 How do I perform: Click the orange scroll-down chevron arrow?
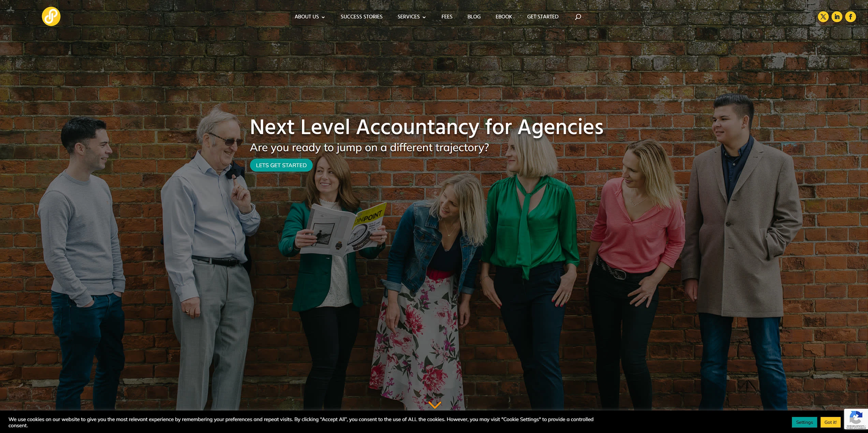pos(435,405)
